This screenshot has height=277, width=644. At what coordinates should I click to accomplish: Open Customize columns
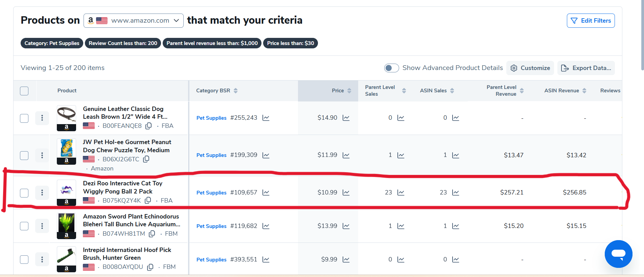tap(530, 68)
